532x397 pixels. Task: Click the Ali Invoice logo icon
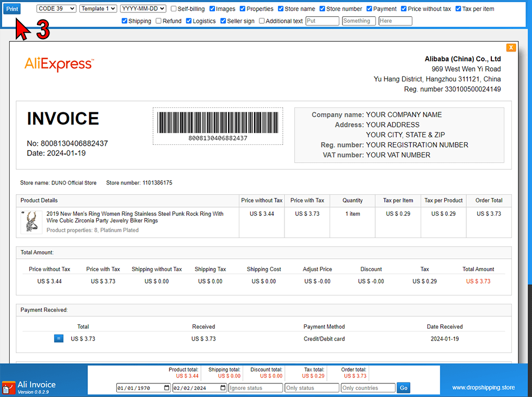point(8,387)
